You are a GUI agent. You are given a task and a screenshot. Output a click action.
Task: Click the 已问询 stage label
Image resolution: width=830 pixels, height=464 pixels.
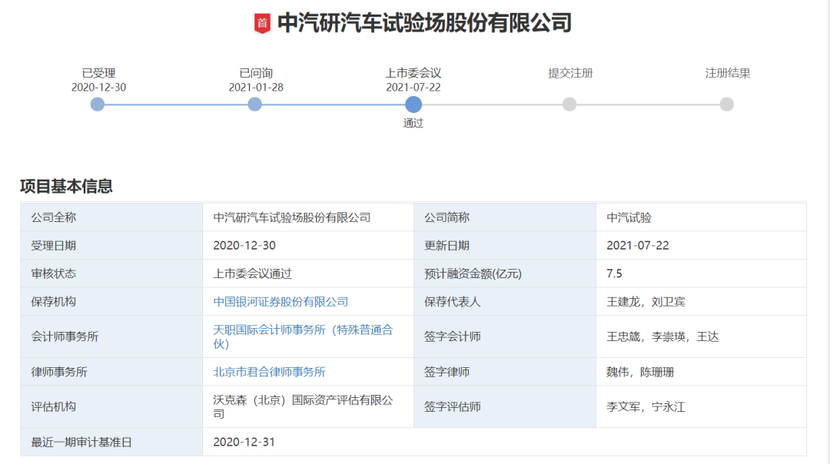tap(256, 73)
